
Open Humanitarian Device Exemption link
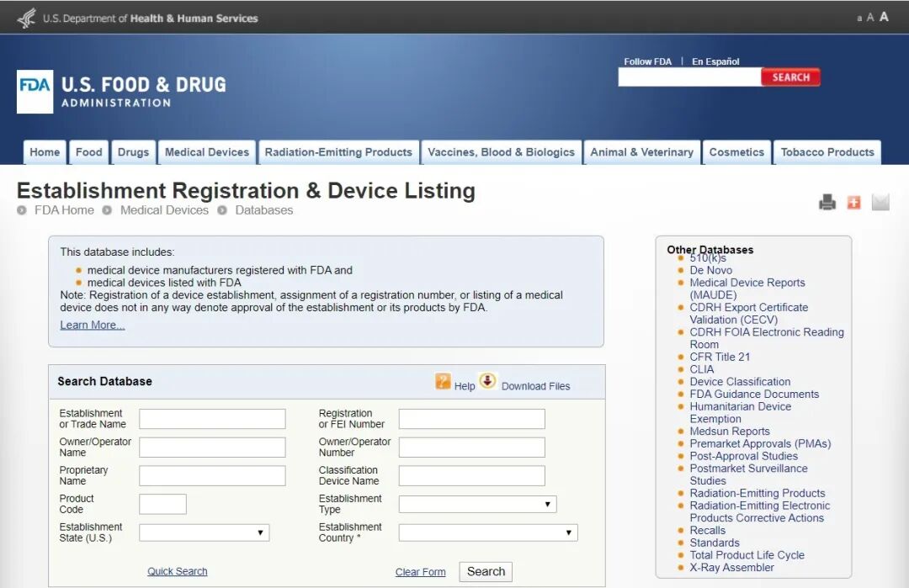[x=741, y=412]
